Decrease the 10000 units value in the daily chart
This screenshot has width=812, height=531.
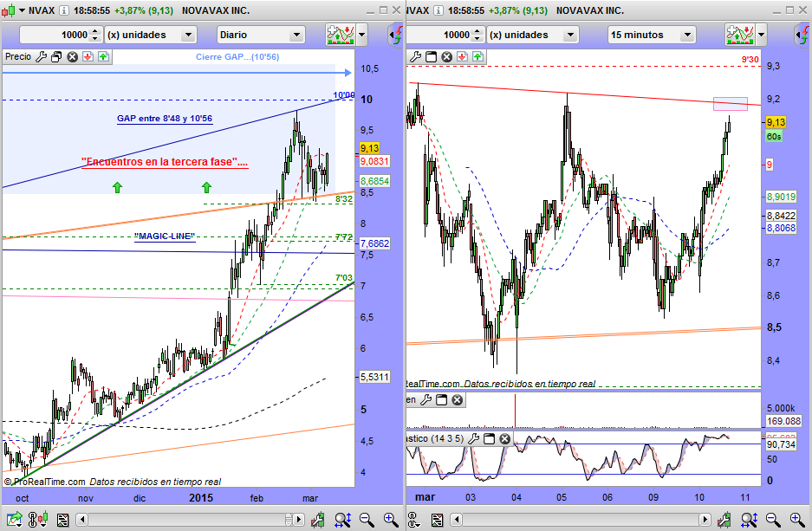tap(94, 39)
